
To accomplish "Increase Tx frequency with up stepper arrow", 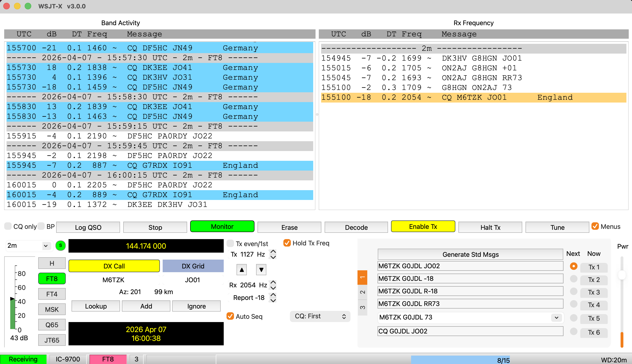I will click(x=273, y=251).
